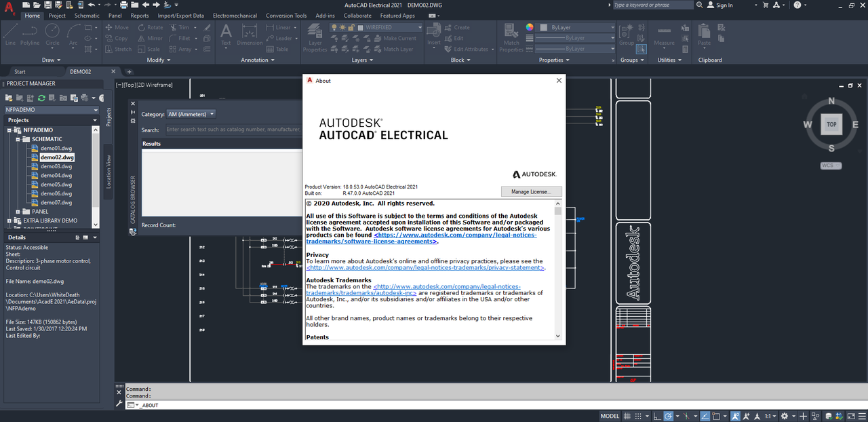
Task: Click the TOP face of ViewCube
Action: coord(831,124)
